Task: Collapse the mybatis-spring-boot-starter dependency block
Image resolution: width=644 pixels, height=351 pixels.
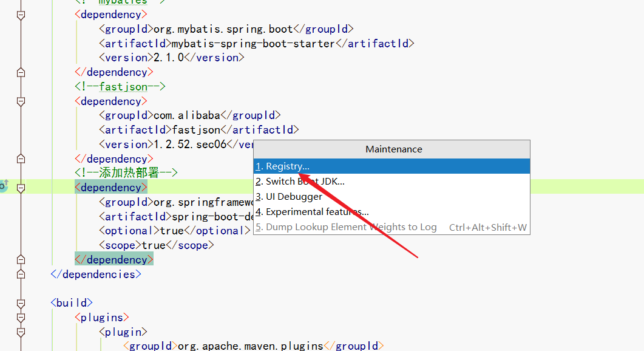Action: pos(21,14)
